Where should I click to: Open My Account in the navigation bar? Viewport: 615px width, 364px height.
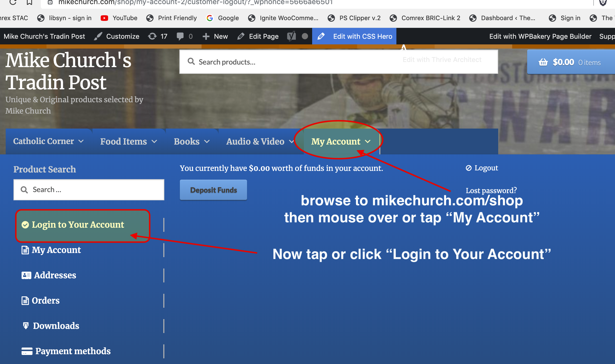click(336, 141)
